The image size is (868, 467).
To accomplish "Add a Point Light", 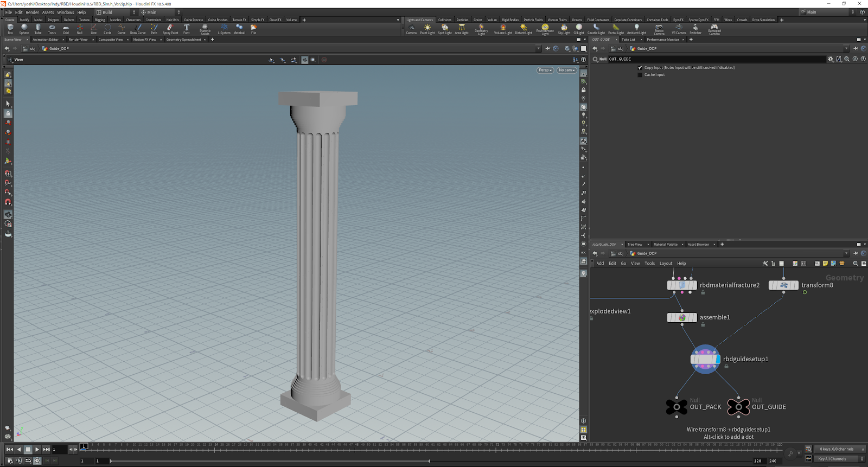I will coord(427,29).
